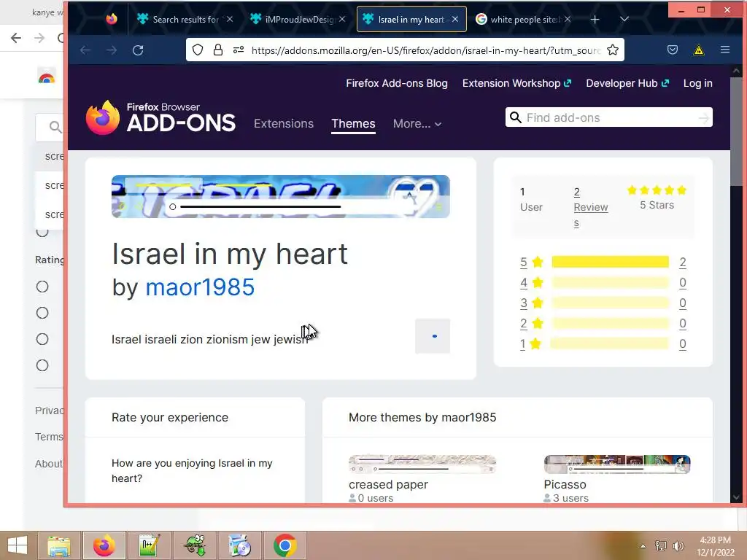Viewport: 747px width, 560px height.
Task: Click the 3-star rating bar
Action: pos(610,303)
